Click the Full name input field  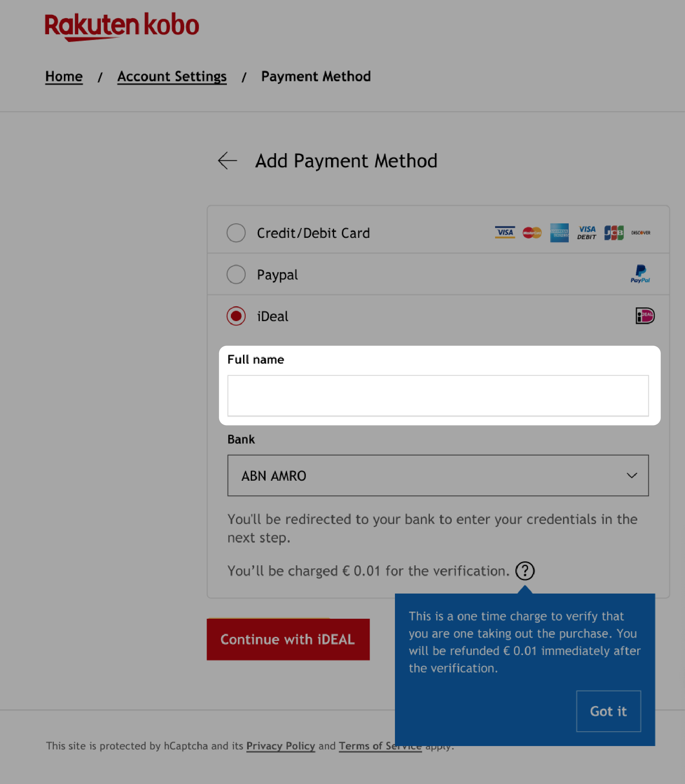(438, 395)
